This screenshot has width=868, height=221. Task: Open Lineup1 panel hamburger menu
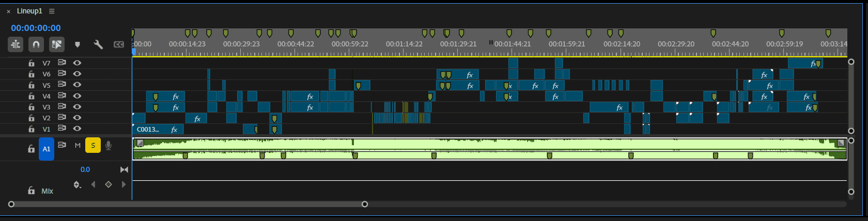52,11
